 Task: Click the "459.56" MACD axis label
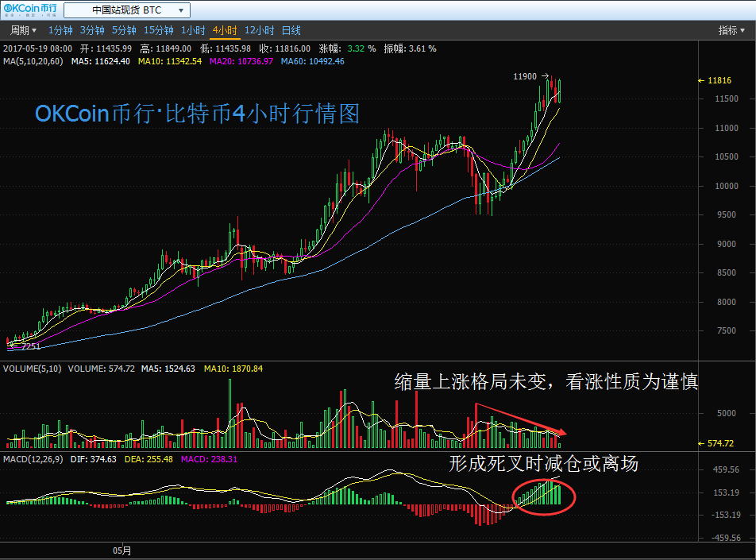726,469
